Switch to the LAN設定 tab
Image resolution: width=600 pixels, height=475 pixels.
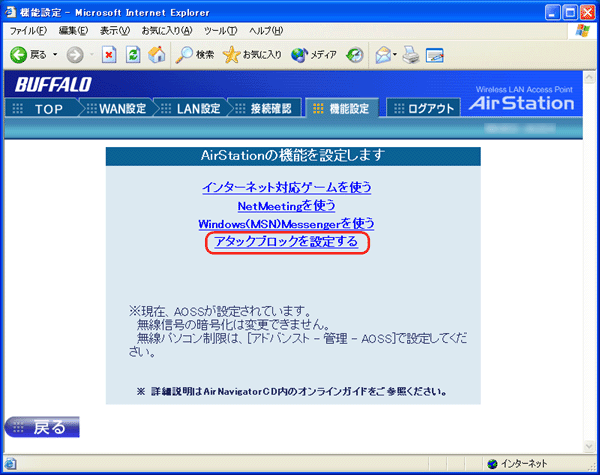[x=191, y=109]
